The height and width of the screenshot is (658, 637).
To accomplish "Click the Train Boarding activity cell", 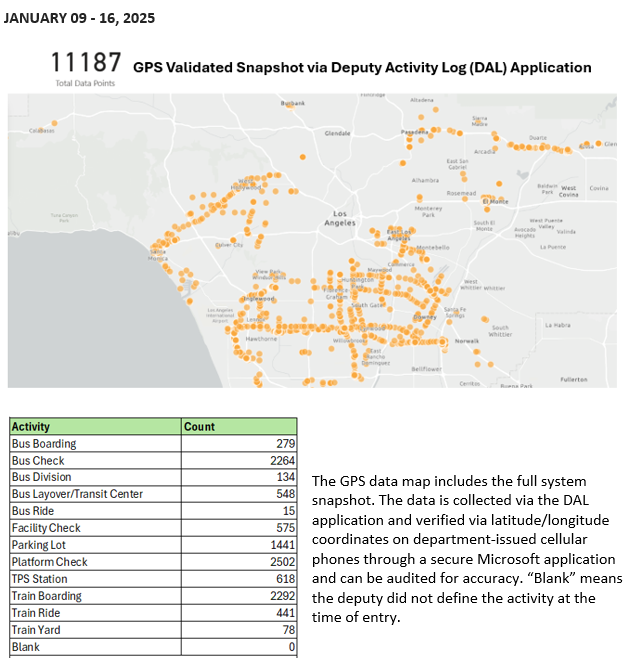I will click(x=46, y=596).
